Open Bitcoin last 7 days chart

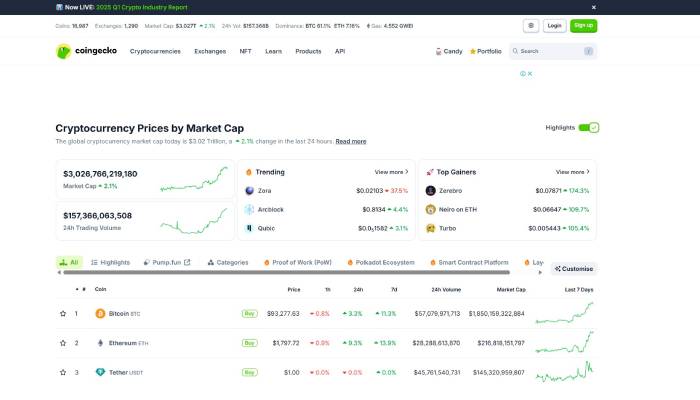(565, 312)
